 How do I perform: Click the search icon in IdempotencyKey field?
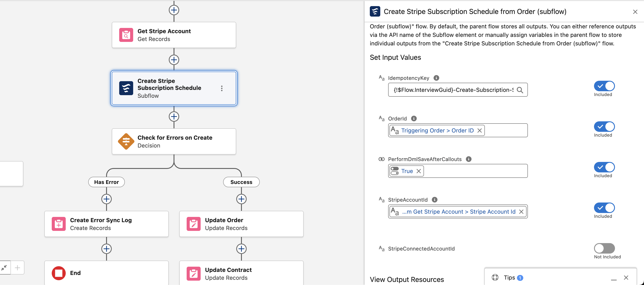pyautogui.click(x=520, y=90)
